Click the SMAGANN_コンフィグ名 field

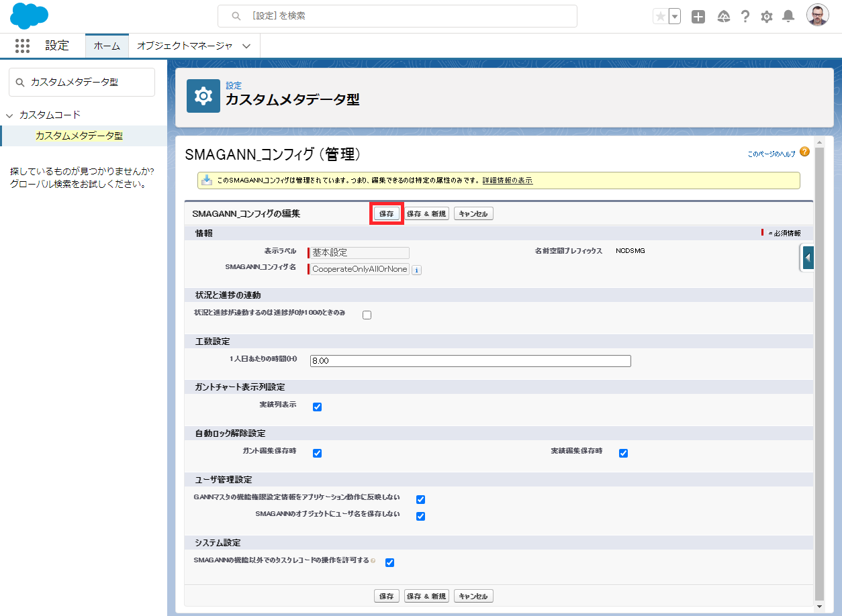click(360, 269)
